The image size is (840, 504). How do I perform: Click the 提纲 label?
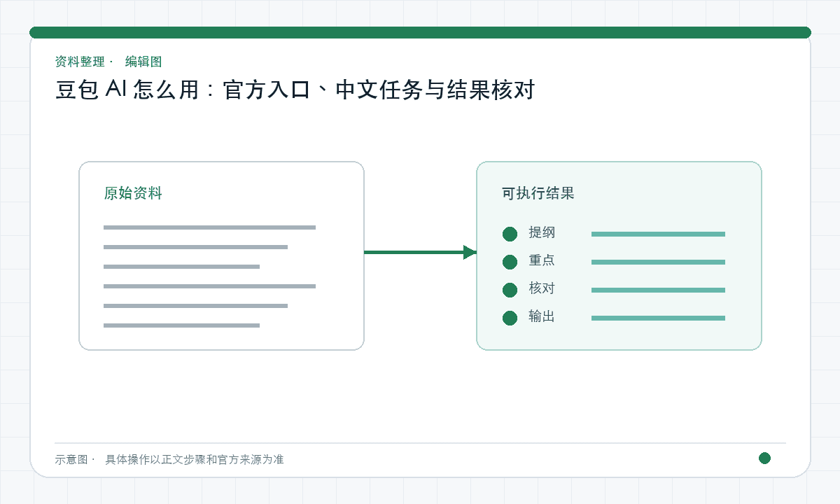click(x=542, y=232)
